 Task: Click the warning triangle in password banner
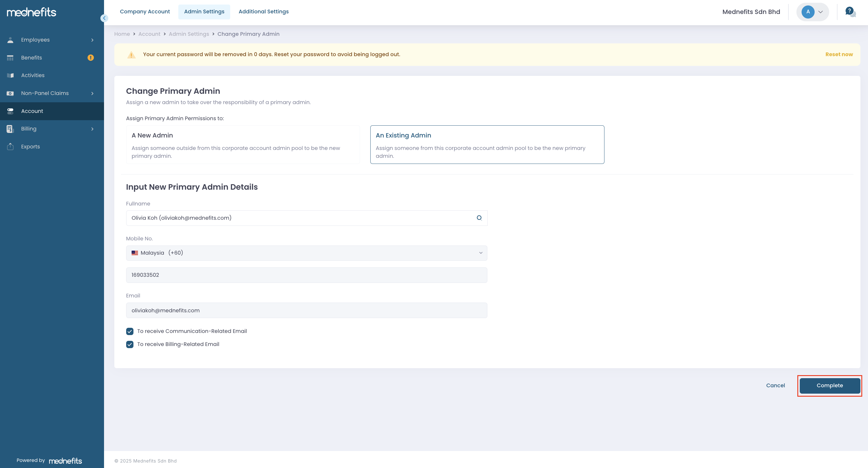131,55
